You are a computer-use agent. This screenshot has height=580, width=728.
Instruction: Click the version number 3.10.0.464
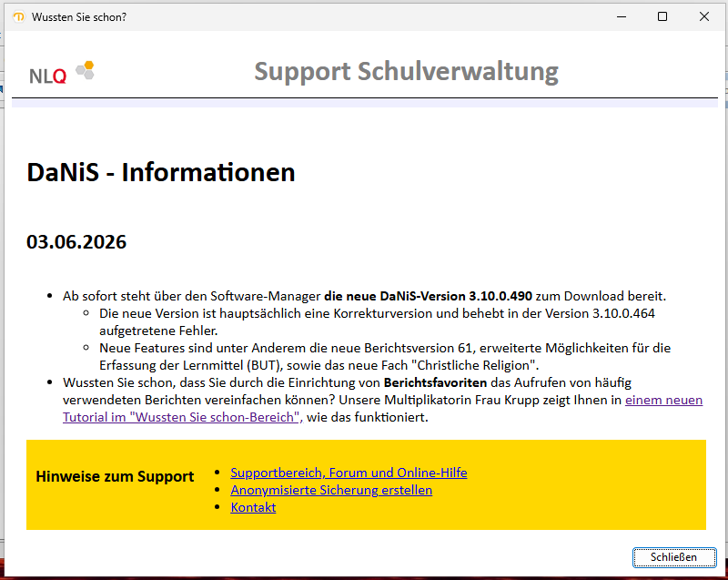623,313
